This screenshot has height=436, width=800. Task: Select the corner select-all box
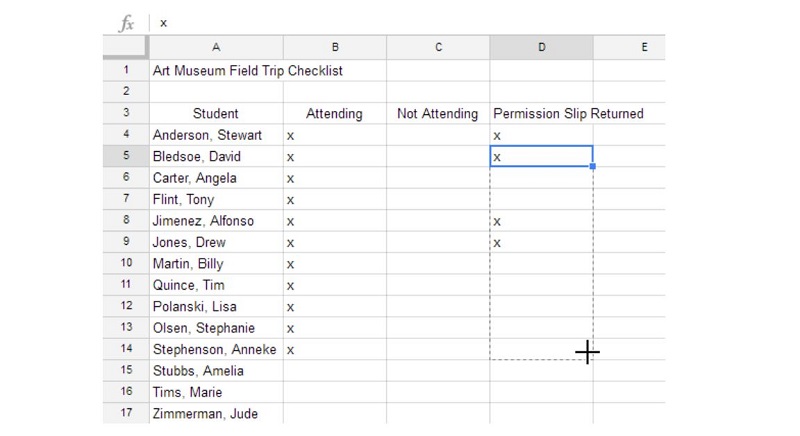(x=126, y=47)
